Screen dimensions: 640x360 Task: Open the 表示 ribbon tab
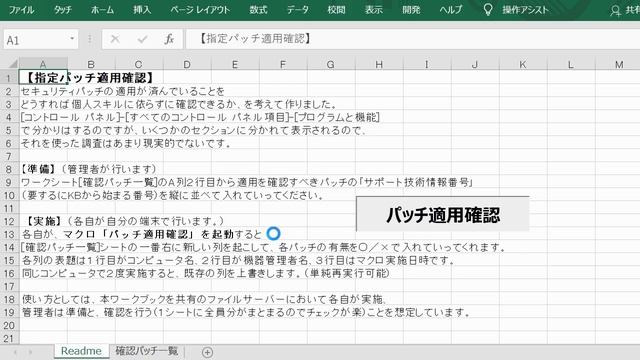373,10
